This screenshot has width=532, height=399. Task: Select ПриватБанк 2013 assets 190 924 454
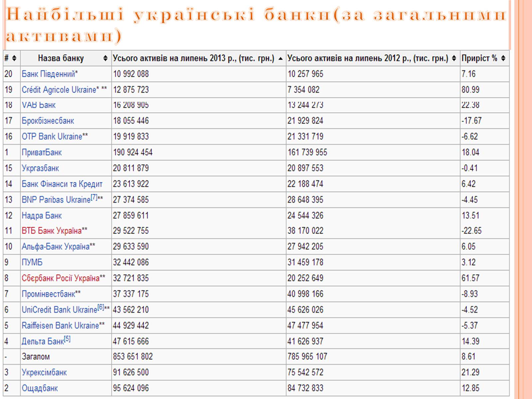pos(133,153)
